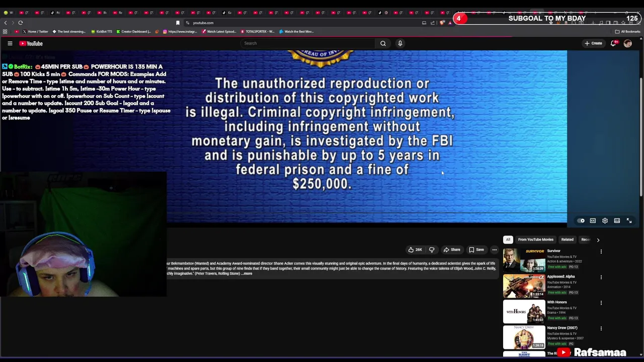The height and width of the screenshot is (362, 644).
Task: Open the options menu for Nancy Drew (2007)
Action: [601, 328]
